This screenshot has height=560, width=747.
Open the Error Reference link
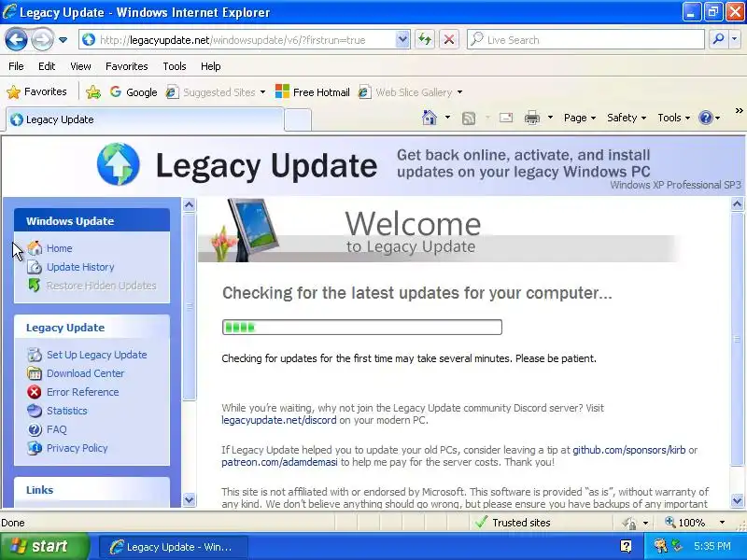[83, 392]
